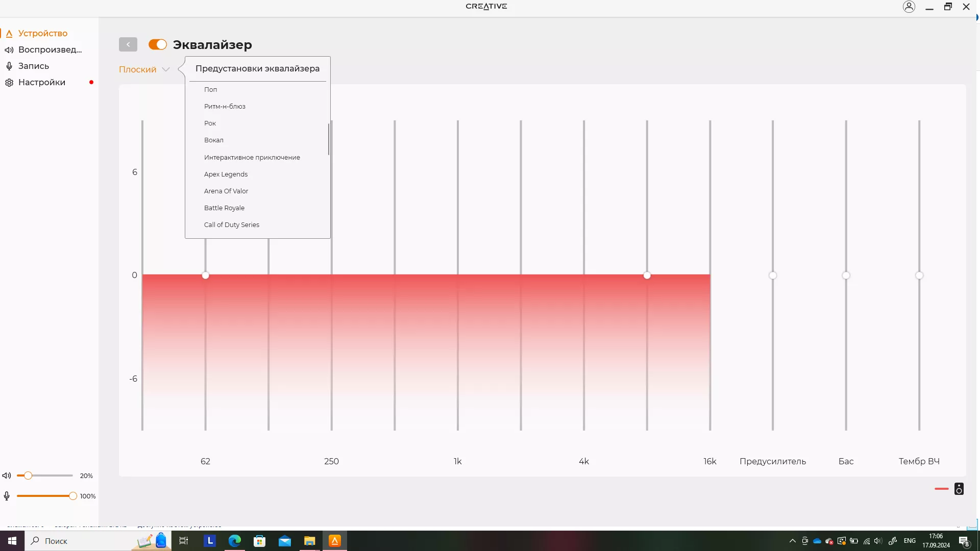Screen dimensions: 980x551
Task: Switch the ENG input language indicator
Action: 910,541
